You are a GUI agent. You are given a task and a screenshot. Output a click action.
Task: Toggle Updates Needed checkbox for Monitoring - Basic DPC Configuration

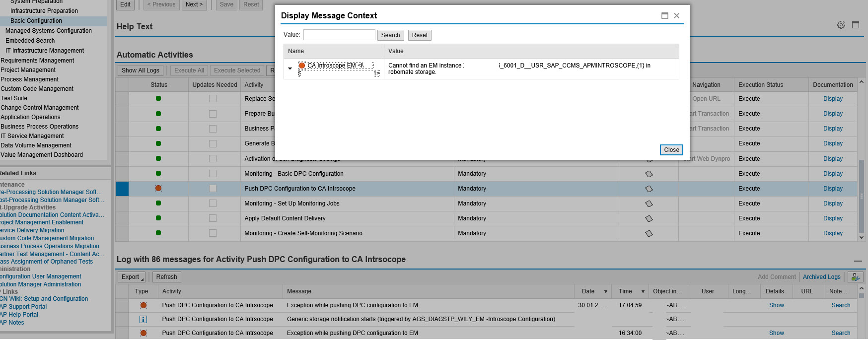pyautogui.click(x=213, y=173)
